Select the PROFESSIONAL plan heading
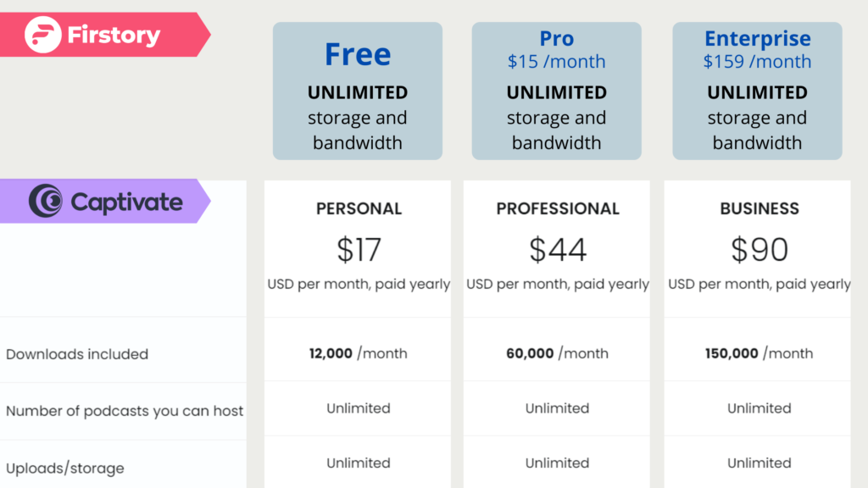Image resolution: width=868 pixels, height=488 pixels. [558, 208]
